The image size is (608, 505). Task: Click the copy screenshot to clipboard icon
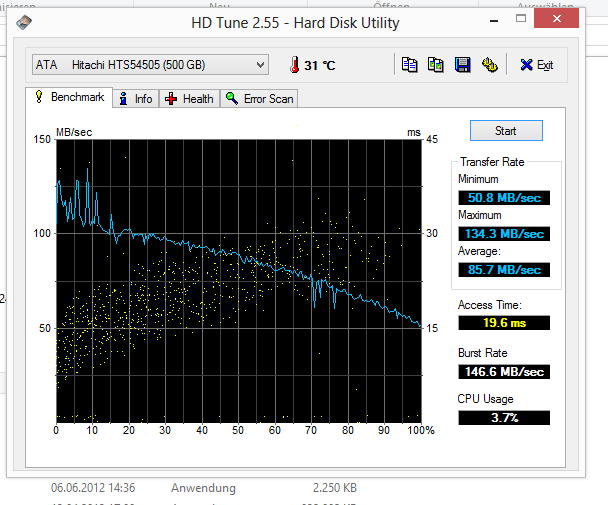[435, 65]
